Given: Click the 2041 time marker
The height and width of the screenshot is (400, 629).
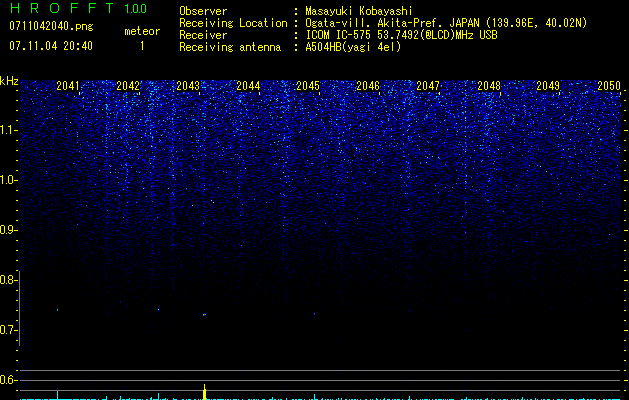Looking at the screenshot, I should coord(68,85).
